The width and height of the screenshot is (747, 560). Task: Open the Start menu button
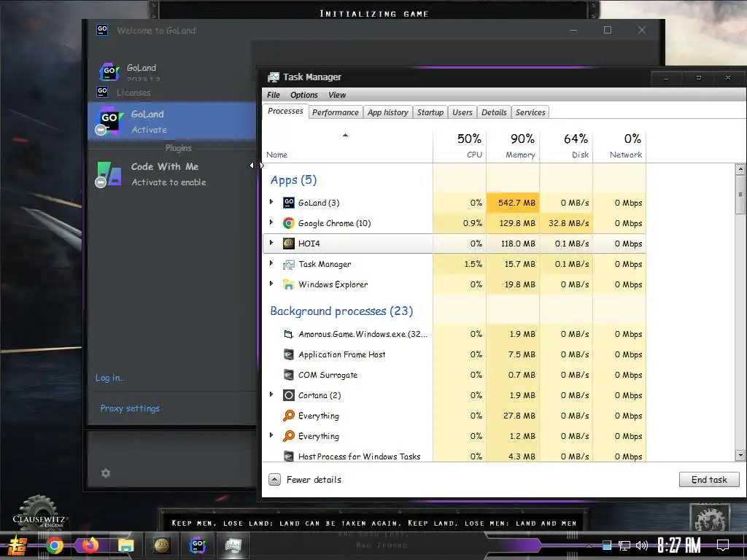click(x=18, y=545)
